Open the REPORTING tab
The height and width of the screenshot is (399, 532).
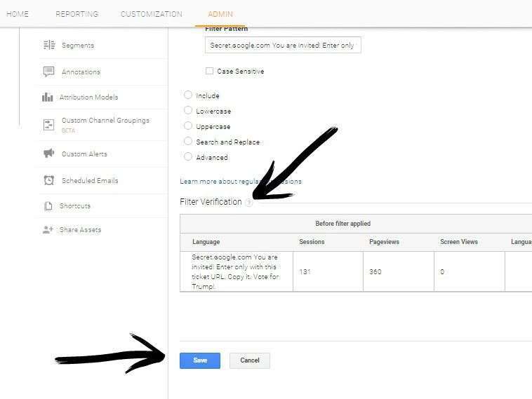pyautogui.click(x=77, y=14)
